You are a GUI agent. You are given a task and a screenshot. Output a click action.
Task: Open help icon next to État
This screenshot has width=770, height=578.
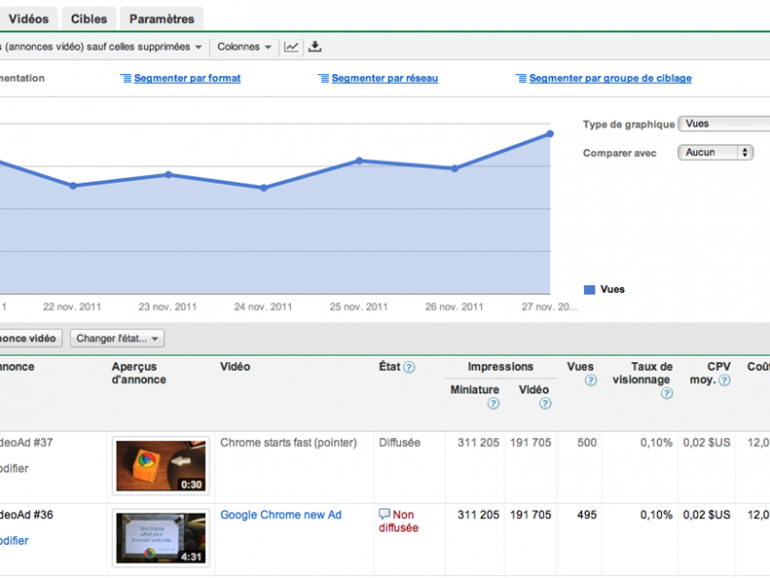coord(409,368)
